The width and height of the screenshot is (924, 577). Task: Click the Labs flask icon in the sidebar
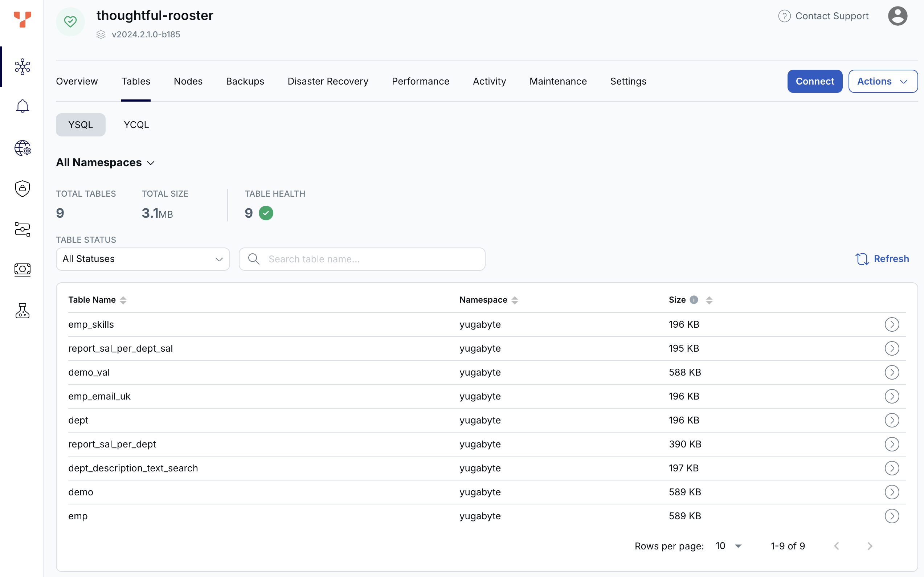[x=23, y=311]
